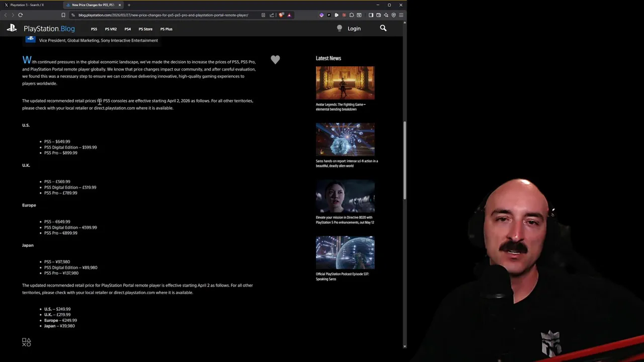
Task: Open Directive 8020 article link
Action: tap(345, 220)
